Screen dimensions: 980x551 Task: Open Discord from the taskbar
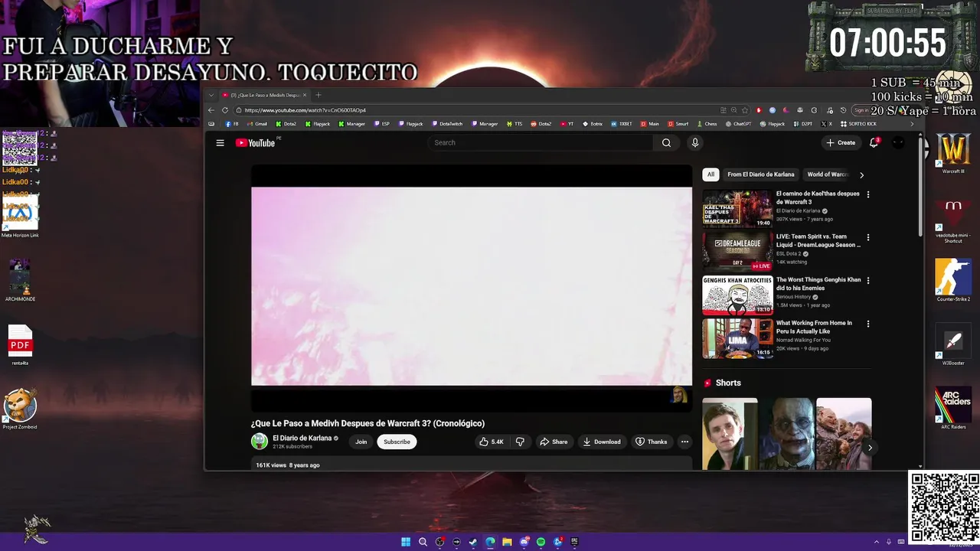[x=524, y=542]
